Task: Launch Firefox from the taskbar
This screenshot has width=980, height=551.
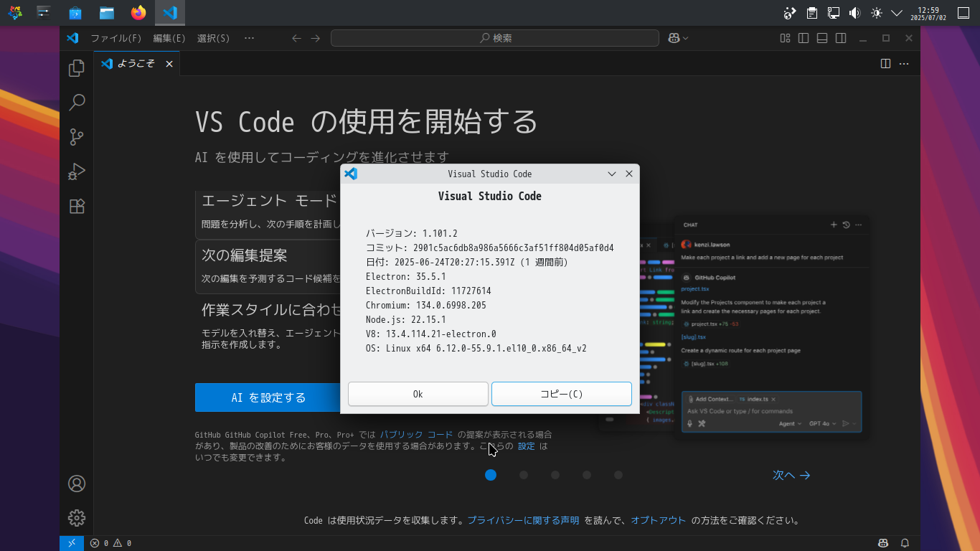Action: pos(138,13)
